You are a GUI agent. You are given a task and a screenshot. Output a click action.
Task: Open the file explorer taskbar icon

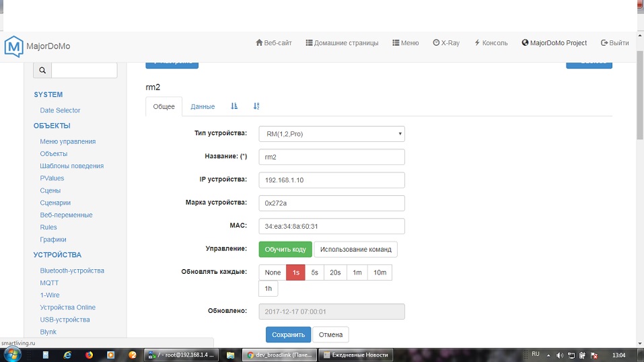[x=230, y=355]
